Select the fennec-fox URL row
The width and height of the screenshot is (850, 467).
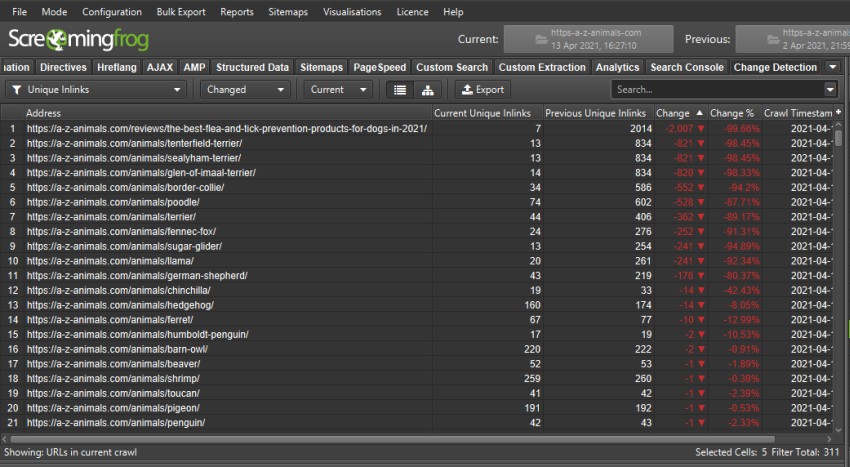pyautogui.click(x=417, y=231)
